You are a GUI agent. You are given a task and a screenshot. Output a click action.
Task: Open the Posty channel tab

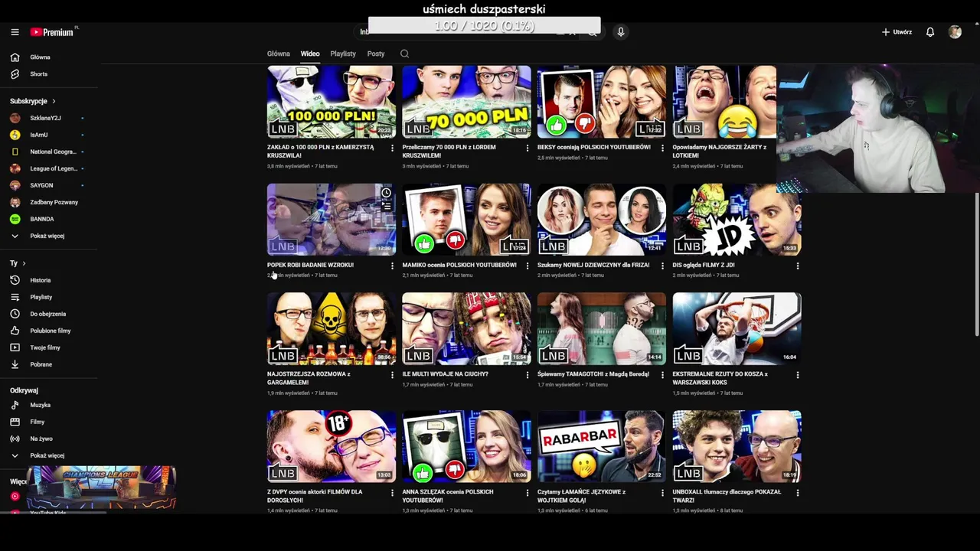[x=376, y=54]
